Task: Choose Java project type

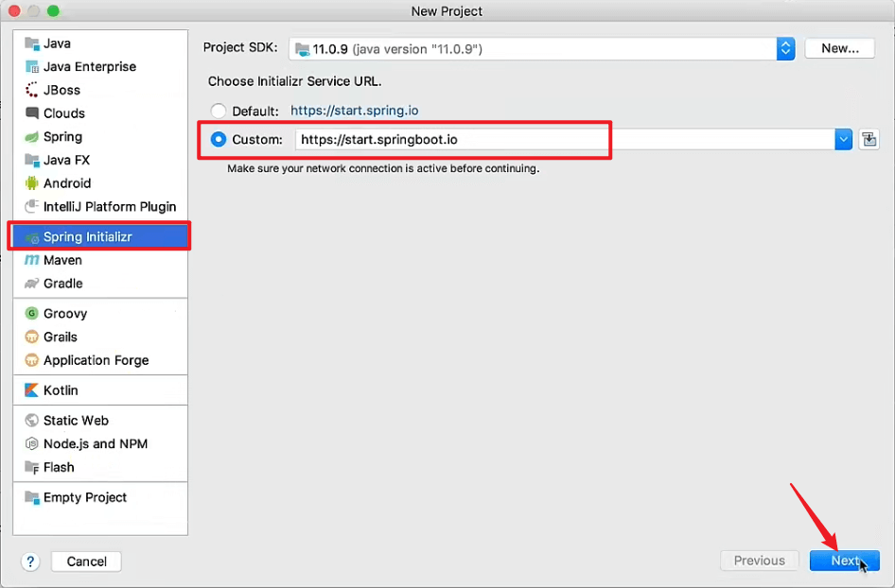Action: coord(100,43)
